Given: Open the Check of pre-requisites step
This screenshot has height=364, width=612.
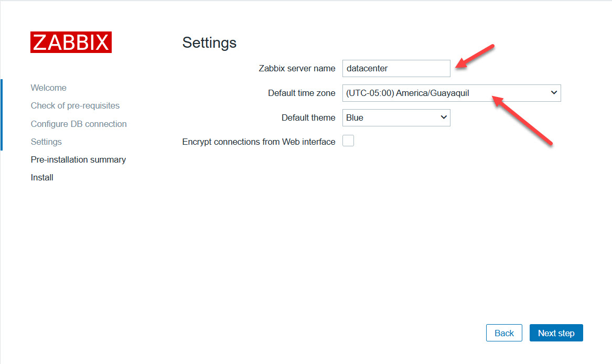Looking at the screenshot, I should click(75, 105).
